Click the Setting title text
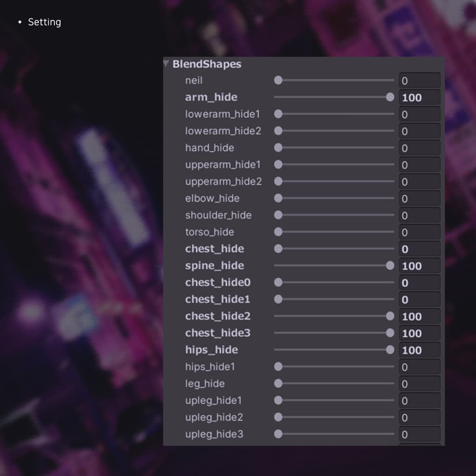476x476 pixels. click(44, 22)
